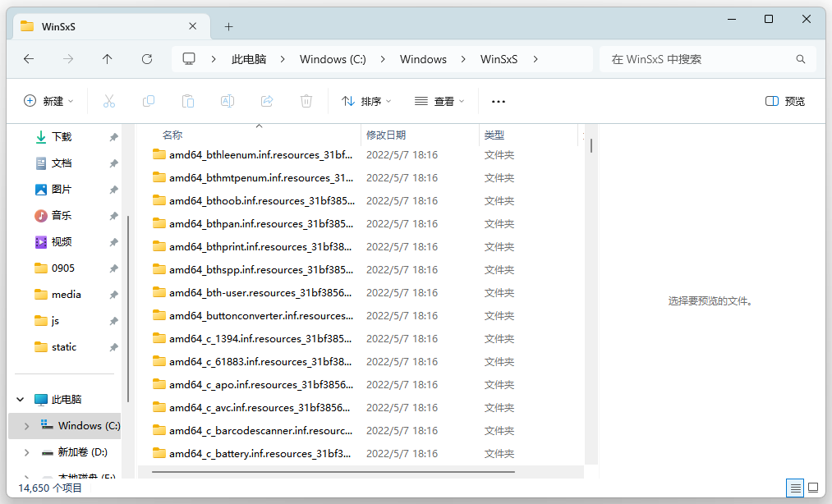Go up one folder level
The width and height of the screenshot is (832, 504).
click(x=108, y=59)
